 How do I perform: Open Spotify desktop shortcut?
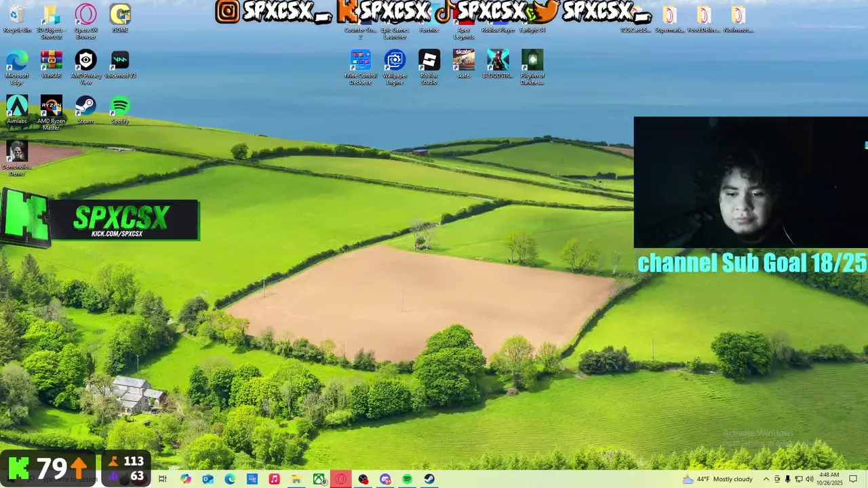120,109
